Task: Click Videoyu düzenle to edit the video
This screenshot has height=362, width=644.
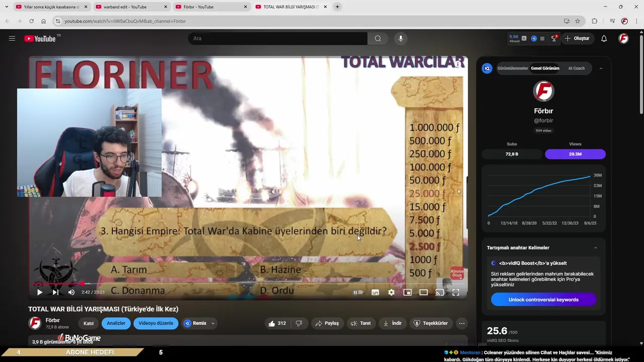Action: (x=156, y=323)
